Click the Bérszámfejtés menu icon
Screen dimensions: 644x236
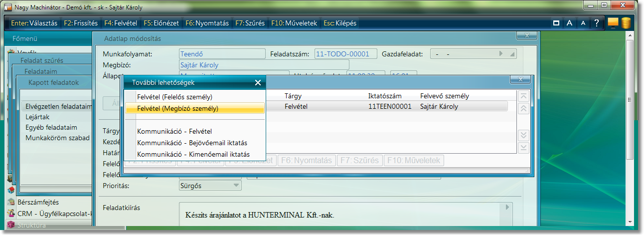click(11, 202)
